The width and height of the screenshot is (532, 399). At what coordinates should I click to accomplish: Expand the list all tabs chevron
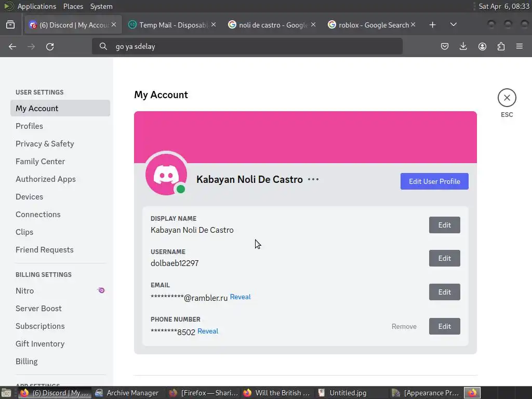(x=453, y=24)
